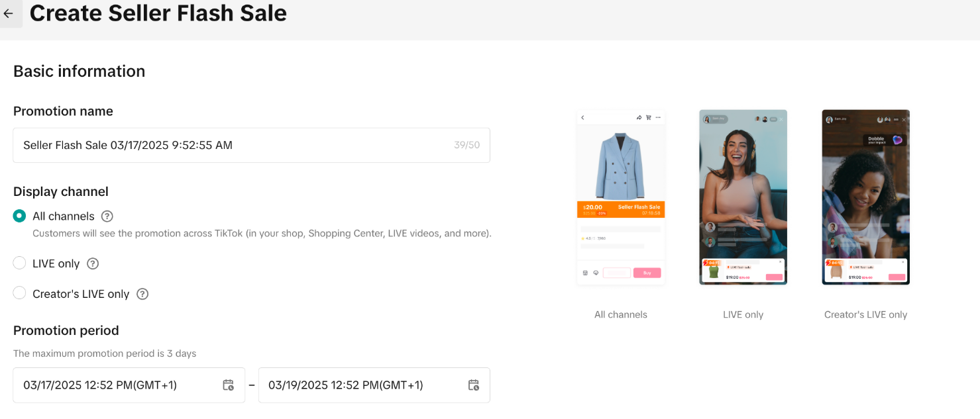
Task: Open the end date calendar icon
Action: (473, 385)
